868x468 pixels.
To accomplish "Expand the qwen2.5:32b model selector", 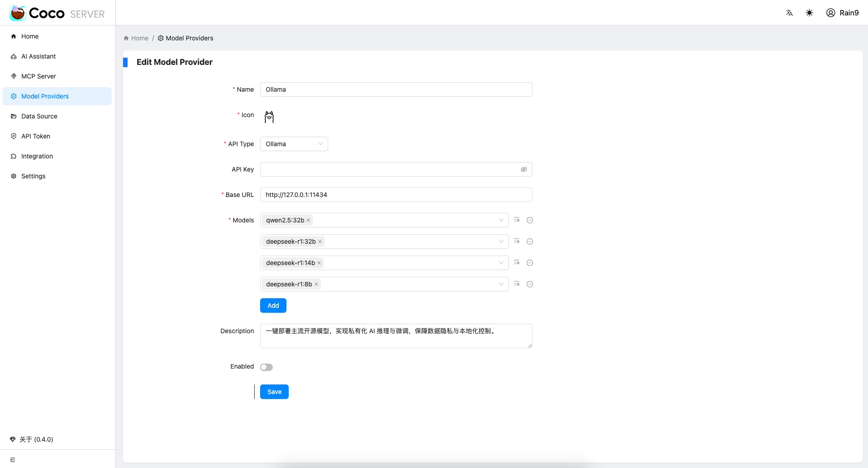I will pos(501,220).
